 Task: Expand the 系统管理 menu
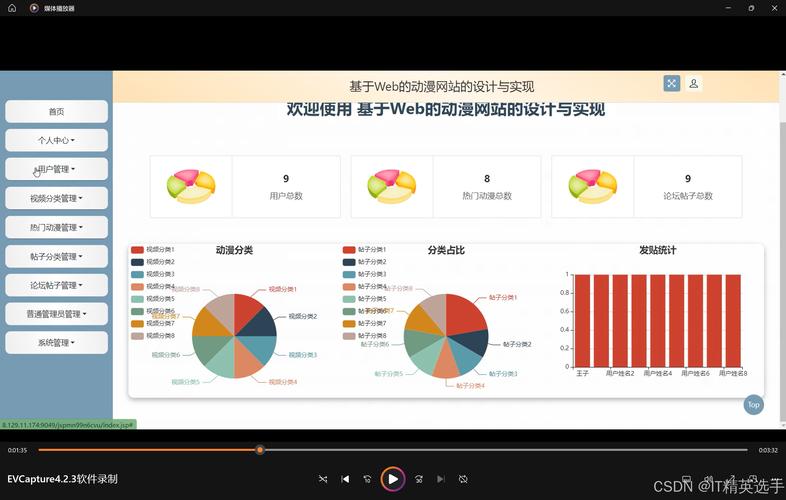[56, 343]
